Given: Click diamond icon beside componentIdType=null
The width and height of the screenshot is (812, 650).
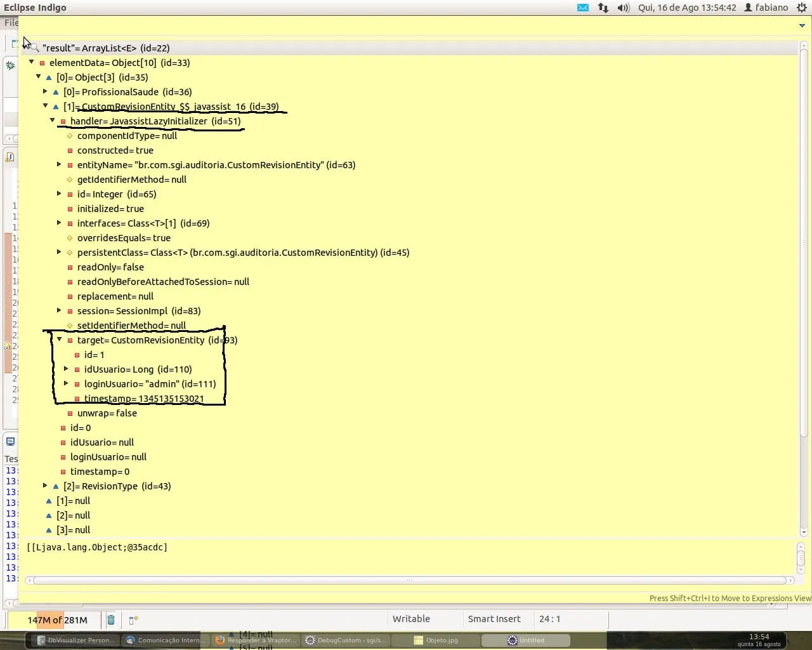Looking at the screenshot, I should (70, 136).
